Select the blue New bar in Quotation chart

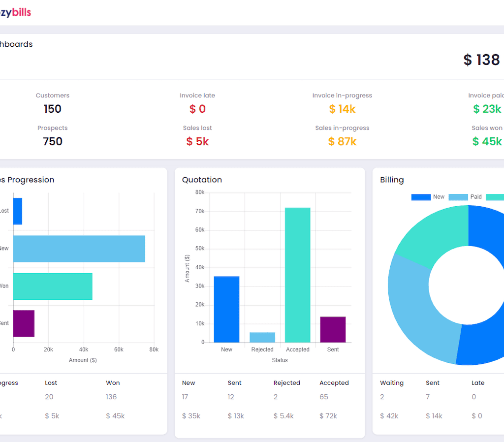226,309
